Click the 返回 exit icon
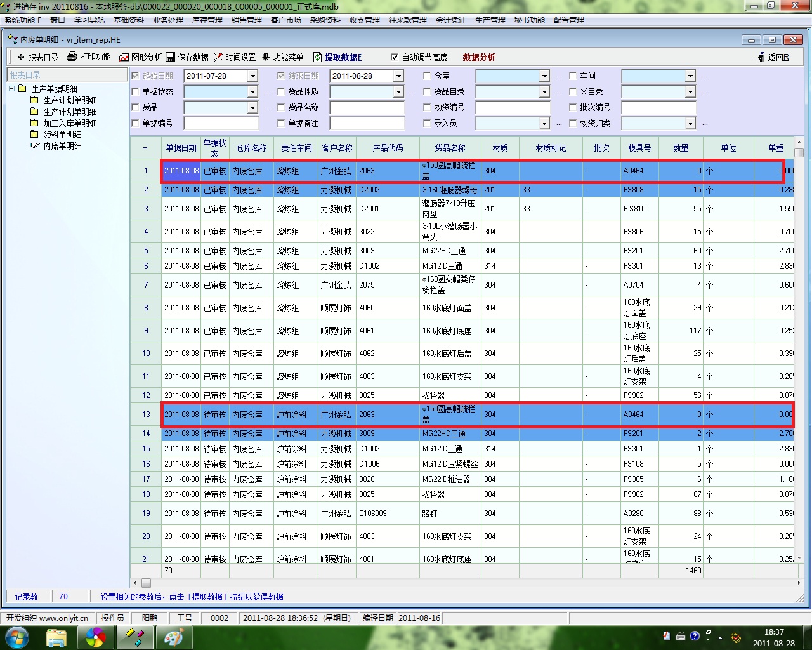Image resolution: width=812 pixels, height=650 pixels. pyautogui.click(x=760, y=57)
